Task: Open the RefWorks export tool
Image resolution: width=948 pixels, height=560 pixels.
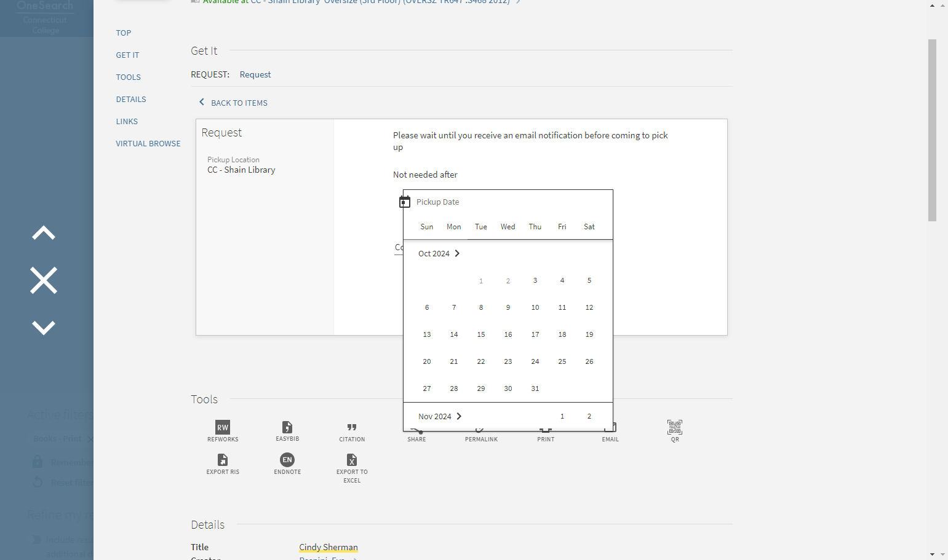Action: pos(223,431)
